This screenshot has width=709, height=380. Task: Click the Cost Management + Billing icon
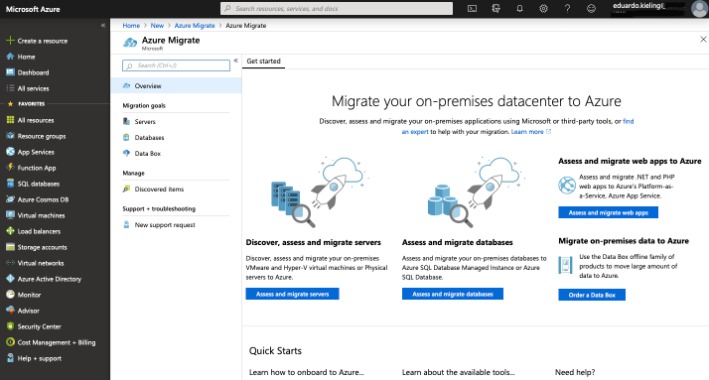point(10,342)
